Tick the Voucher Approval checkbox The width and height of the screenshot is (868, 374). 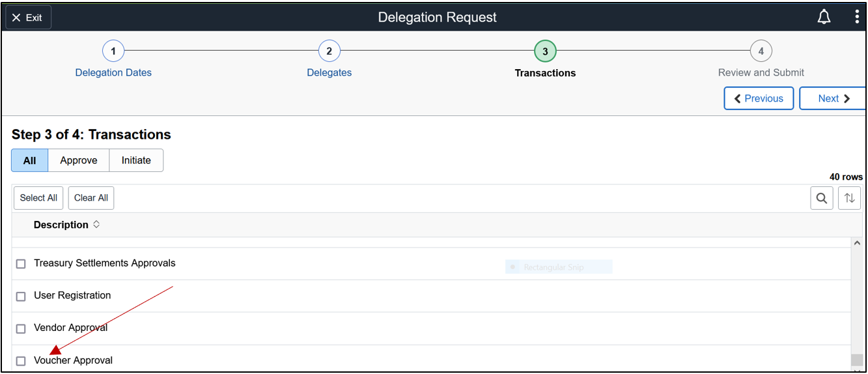(21, 361)
